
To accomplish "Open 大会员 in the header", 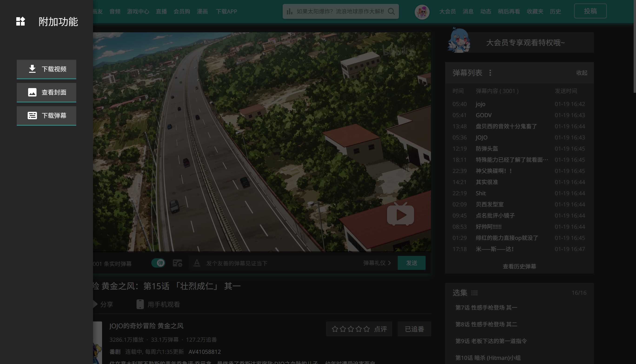I will (447, 11).
